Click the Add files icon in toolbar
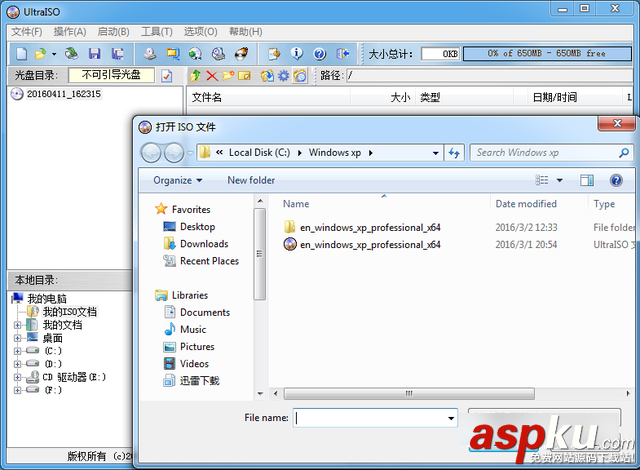The width and height of the screenshot is (640, 470). 274,53
